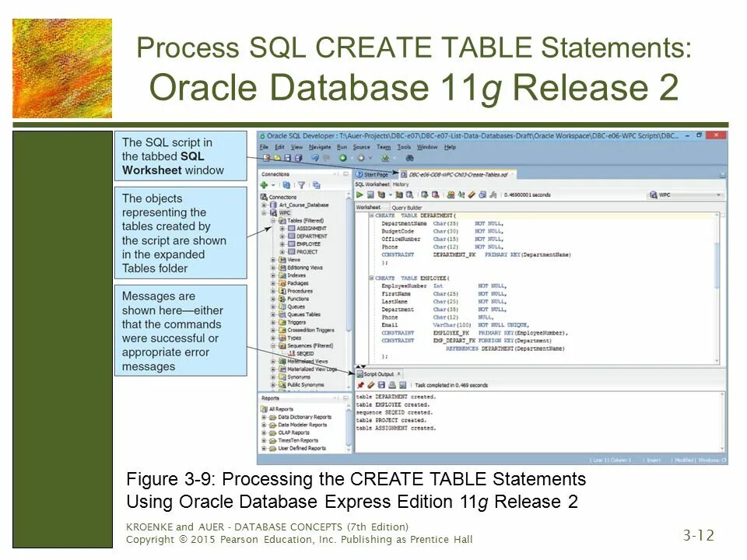The image size is (747, 560).
Task: Click the green Back navigation icon
Action: (342, 158)
